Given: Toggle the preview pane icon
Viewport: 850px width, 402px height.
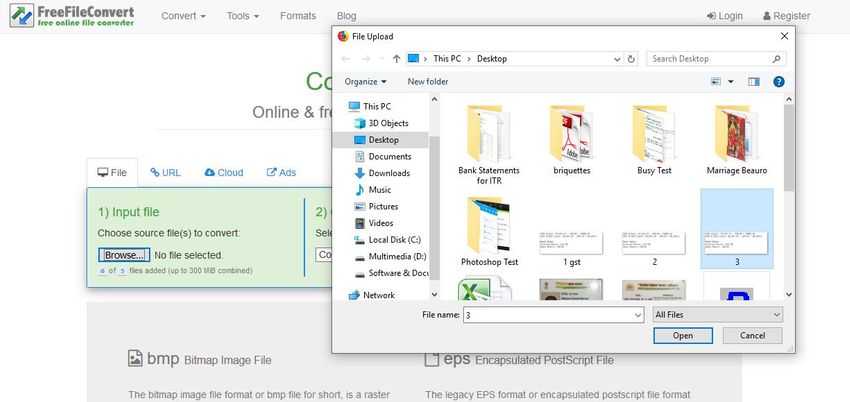Looking at the screenshot, I should (x=754, y=81).
